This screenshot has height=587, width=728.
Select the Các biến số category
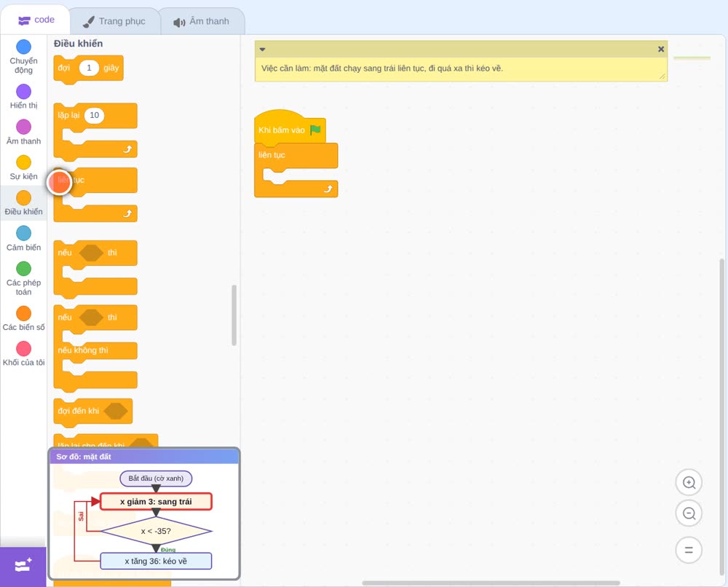pyautogui.click(x=24, y=318)
